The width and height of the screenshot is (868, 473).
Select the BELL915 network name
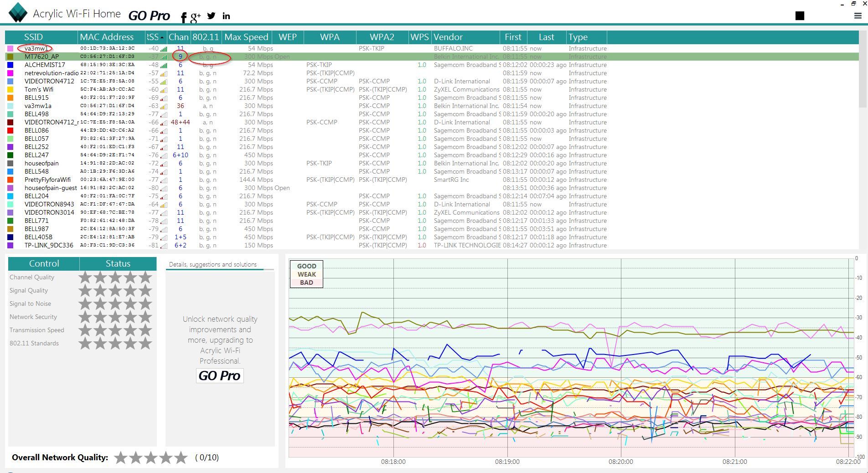click(36, 98)
